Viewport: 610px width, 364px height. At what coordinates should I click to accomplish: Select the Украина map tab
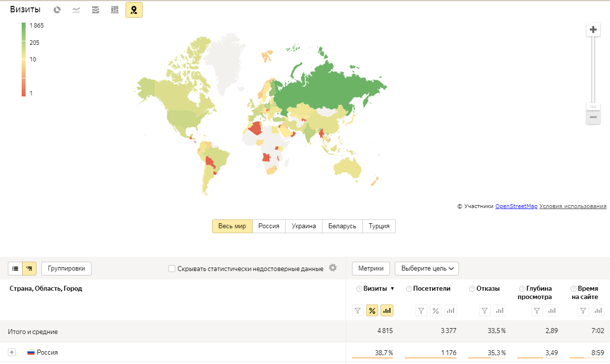coord(303,226)
